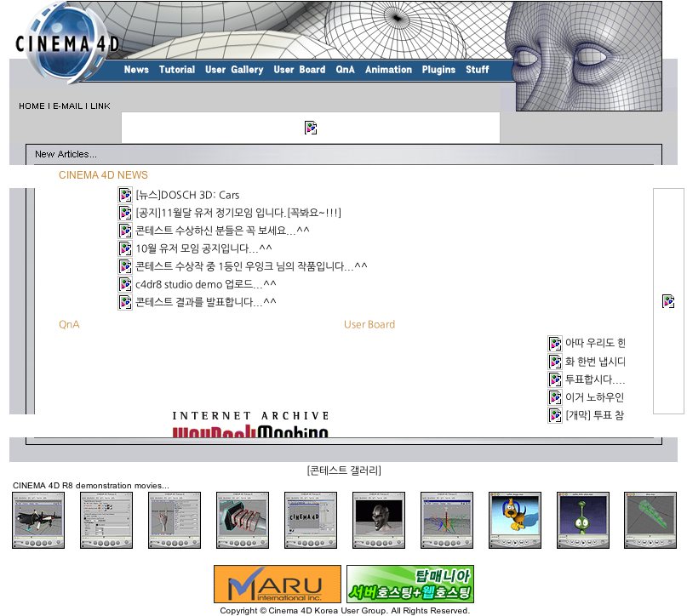Image resolution: width=687 pixels, height=616 pixels.
Task: Open 이거 노하우인 user board post
Action: coord(594,397)
